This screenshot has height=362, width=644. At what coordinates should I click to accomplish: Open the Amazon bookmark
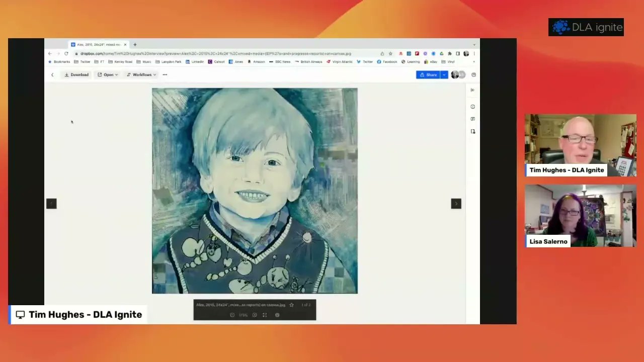pyautogui.click(x=256, y=62)
